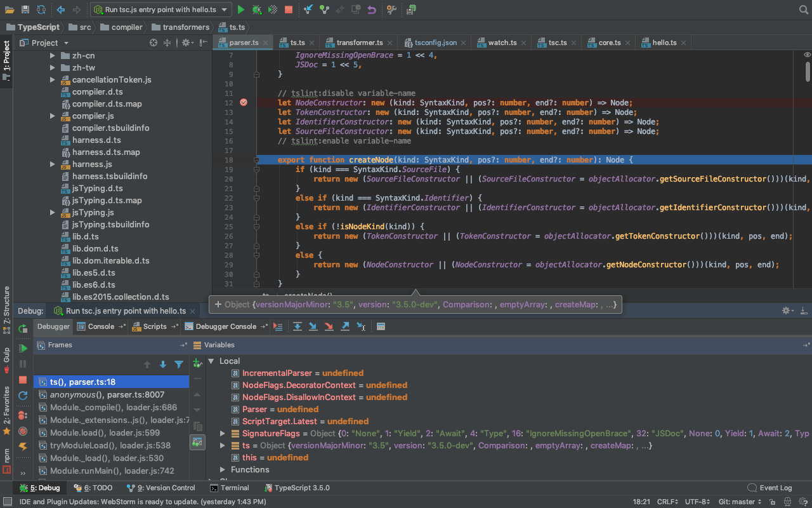The width and height of the screenshot is (812, 508).
Task: Open the Project panel gear settings dropdown
Action: coord(187,43)
